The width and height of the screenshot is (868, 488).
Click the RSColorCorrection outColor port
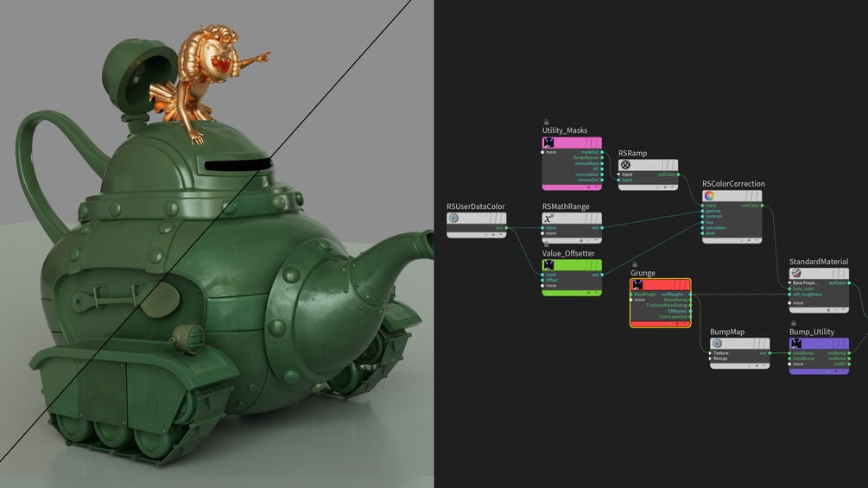763,206
